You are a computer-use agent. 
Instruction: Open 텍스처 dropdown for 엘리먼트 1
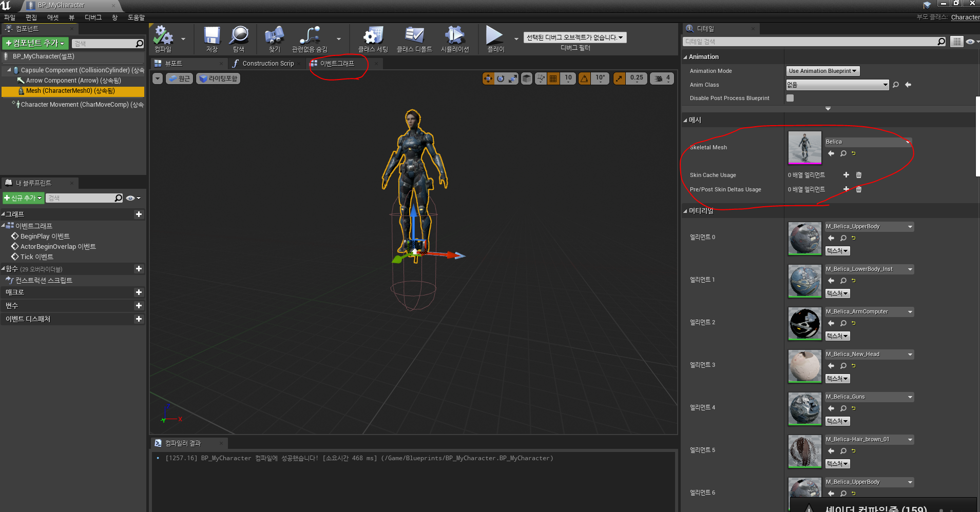coord(837,293)
